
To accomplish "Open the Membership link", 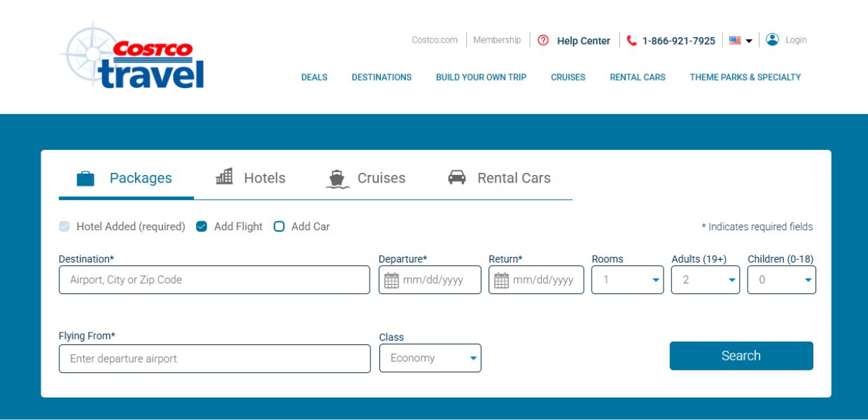I will (496, 41).
